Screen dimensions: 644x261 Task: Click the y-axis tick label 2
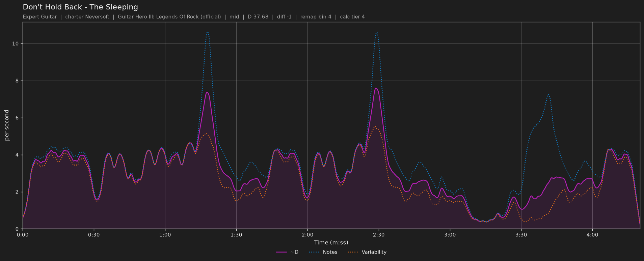(17, 192)
